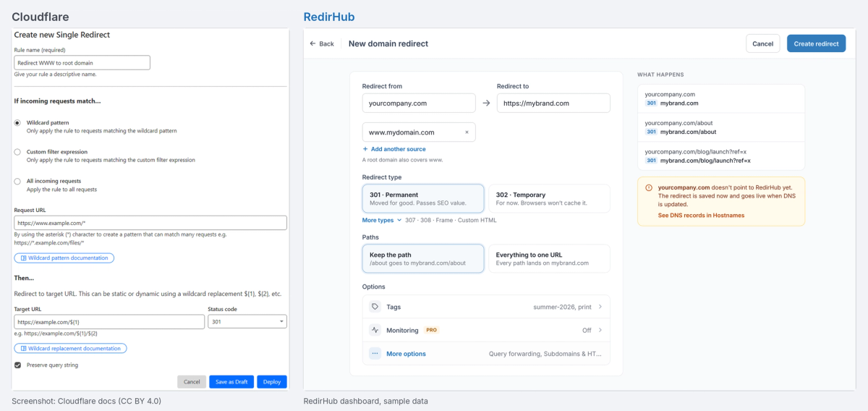Click the Redirect to field https://mybrand.com

pos(553,103)
